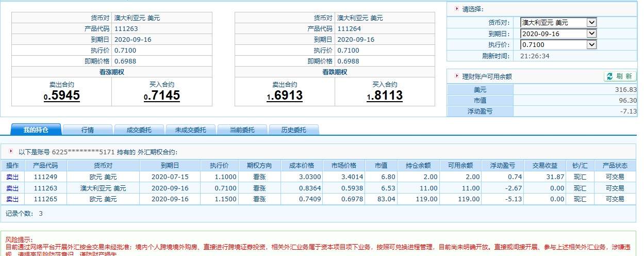Viewport: 644px width, 256px height.
Task: Click product code 111249 in holdings table
Action: 45,177
